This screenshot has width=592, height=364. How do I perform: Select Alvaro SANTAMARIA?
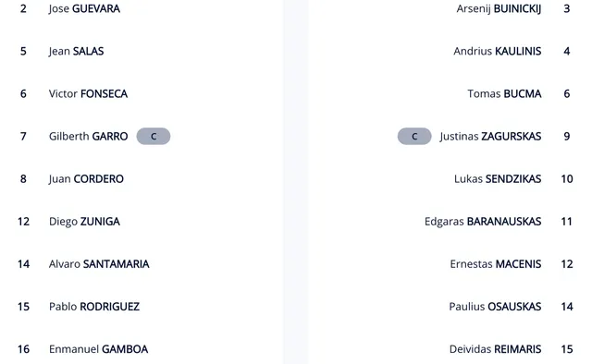coord(99,264)
